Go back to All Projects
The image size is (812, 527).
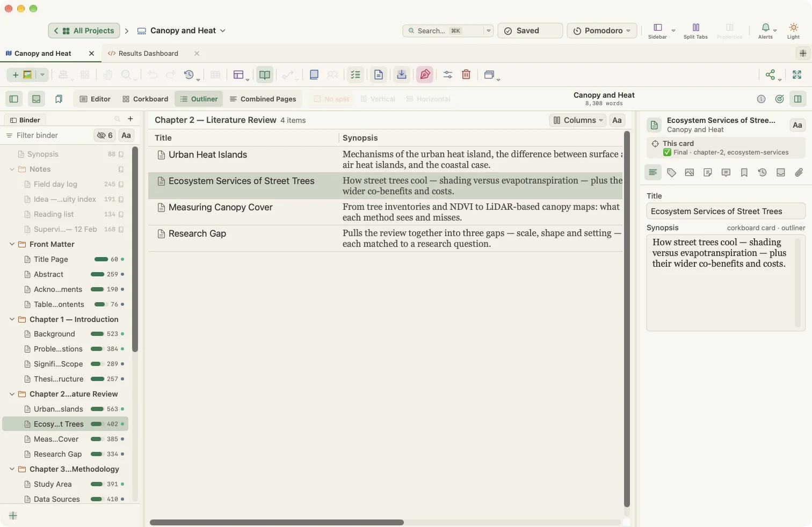pyautogui.click(x=84, y=31)
